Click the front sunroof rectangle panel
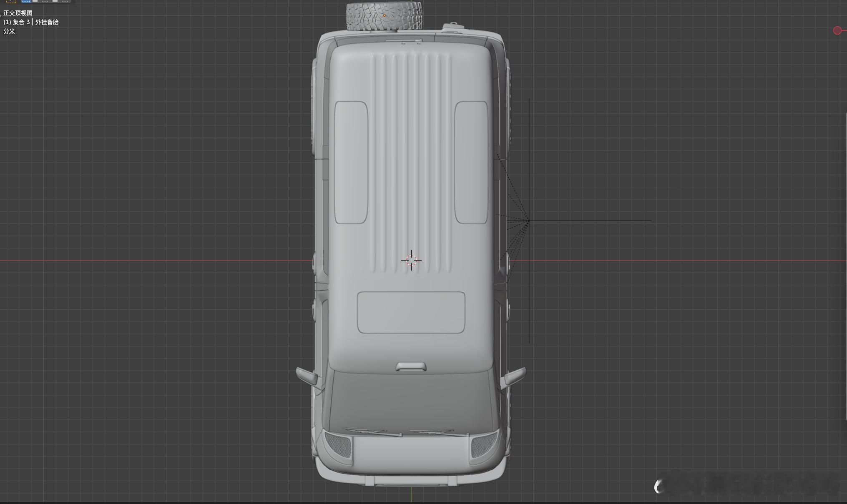 pos(411,312)
